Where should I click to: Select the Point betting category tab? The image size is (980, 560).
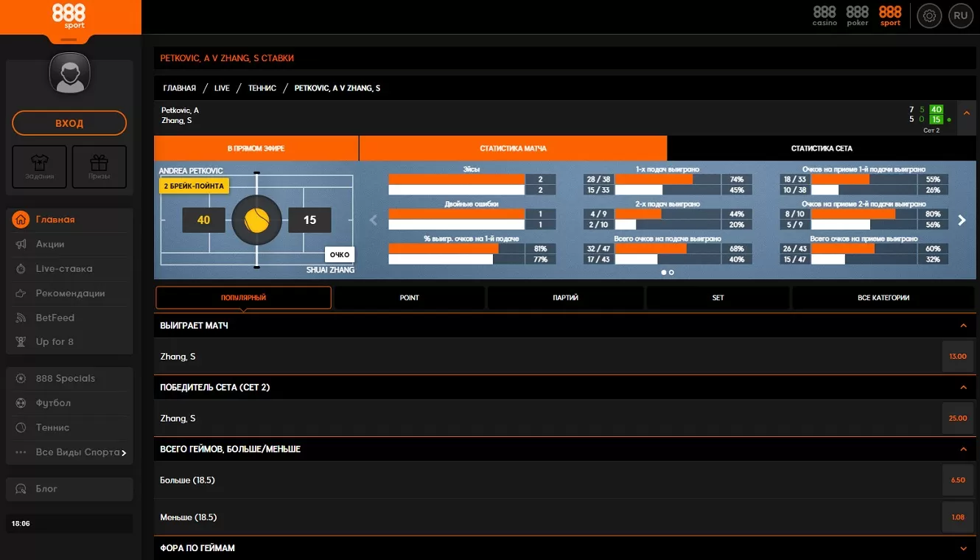tap(409, 298)
